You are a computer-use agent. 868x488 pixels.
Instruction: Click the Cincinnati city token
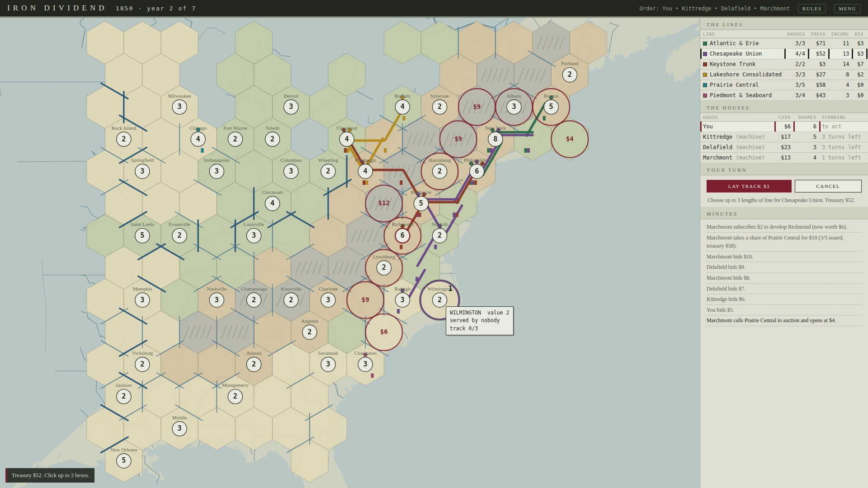272,203
